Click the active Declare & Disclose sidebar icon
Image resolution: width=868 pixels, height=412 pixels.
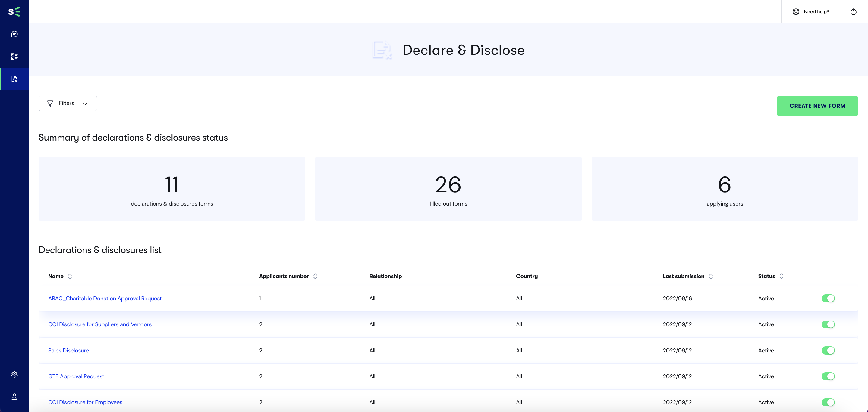pyautogui.click(x=14, y=77)
